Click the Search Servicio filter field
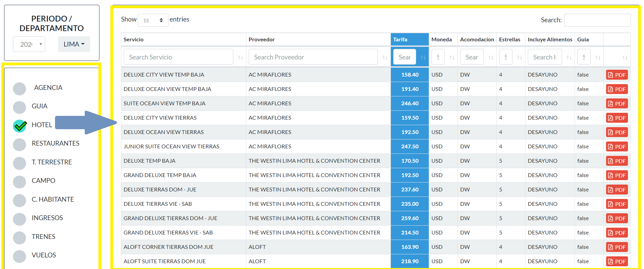 [178, 57]
